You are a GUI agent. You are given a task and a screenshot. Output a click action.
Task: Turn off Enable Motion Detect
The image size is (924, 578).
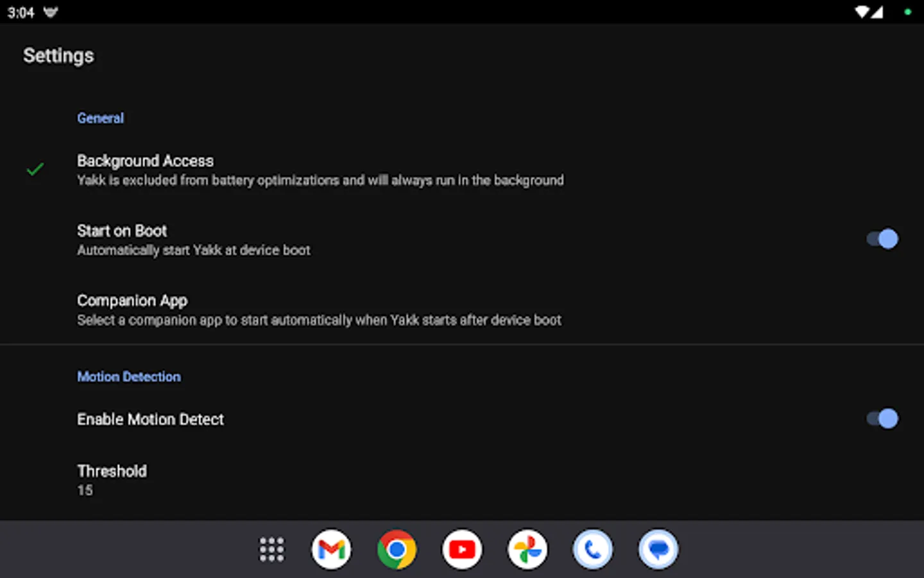(x=882, y=418)
